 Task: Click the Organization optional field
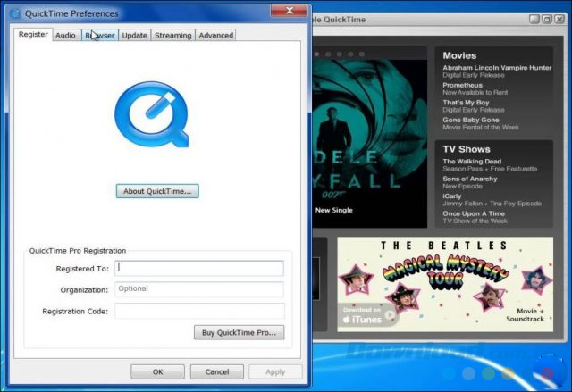pyautogui.click(x=199, y=289)
